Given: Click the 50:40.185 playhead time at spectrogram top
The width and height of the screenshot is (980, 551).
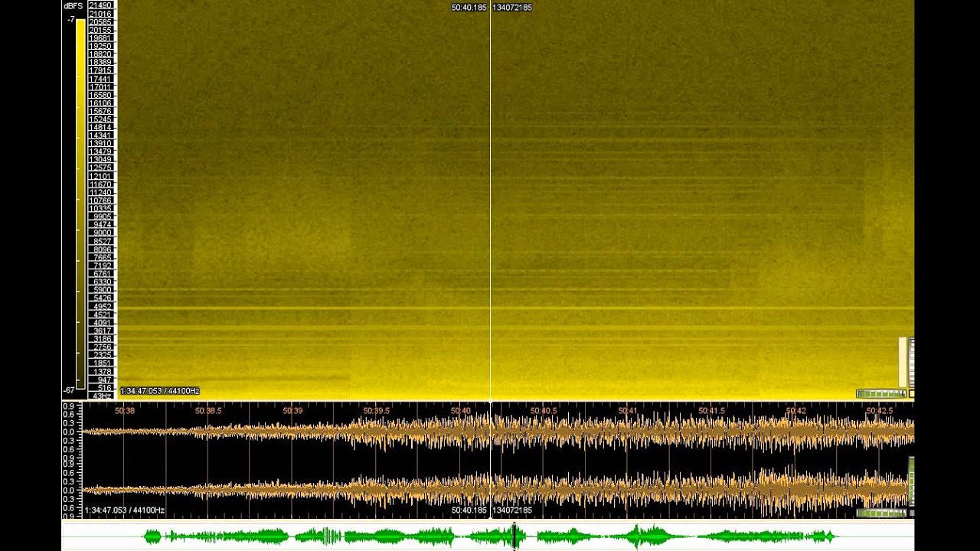Looking at the screenshot, I should 469,8.
